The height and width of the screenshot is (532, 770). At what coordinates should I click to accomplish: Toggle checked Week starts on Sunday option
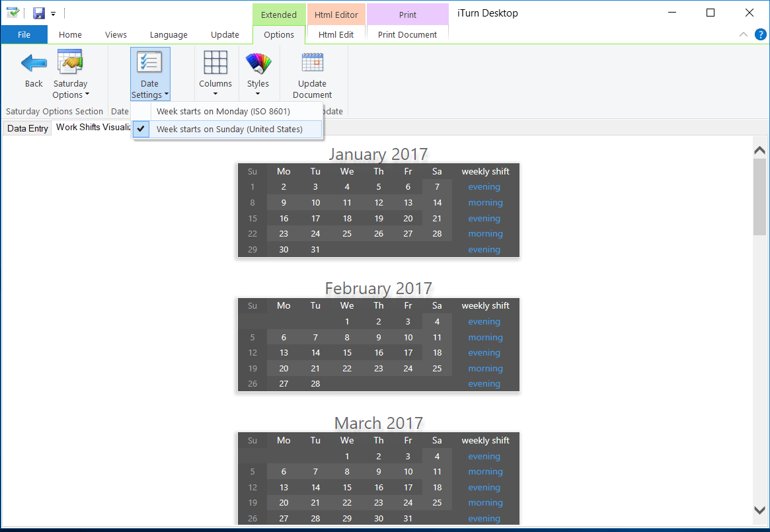[x=229, y=130]
